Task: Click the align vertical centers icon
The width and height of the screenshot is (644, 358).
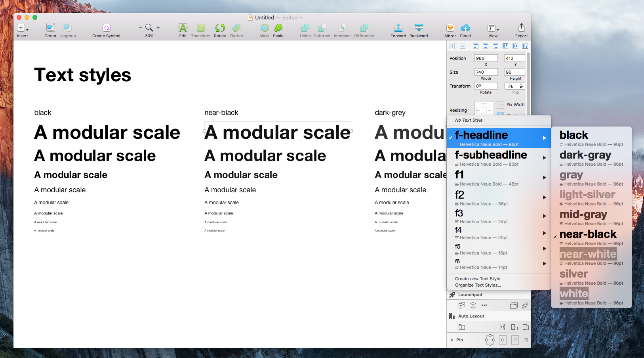Action: pos(515,46)
